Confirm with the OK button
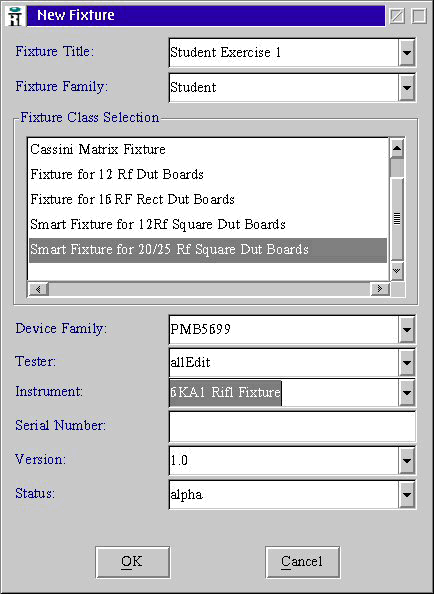The width and height of the screenshot is (434, 594). pyautogui.click(x=133, y=562)
